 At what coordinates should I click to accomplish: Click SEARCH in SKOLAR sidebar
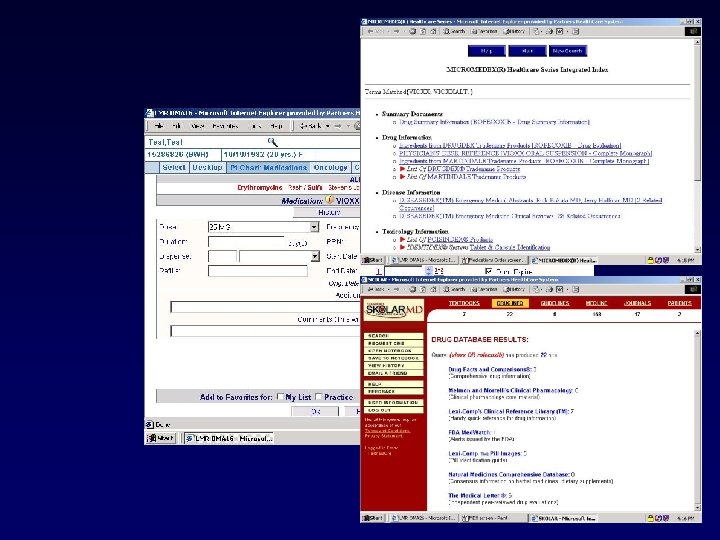coord(394,336)
